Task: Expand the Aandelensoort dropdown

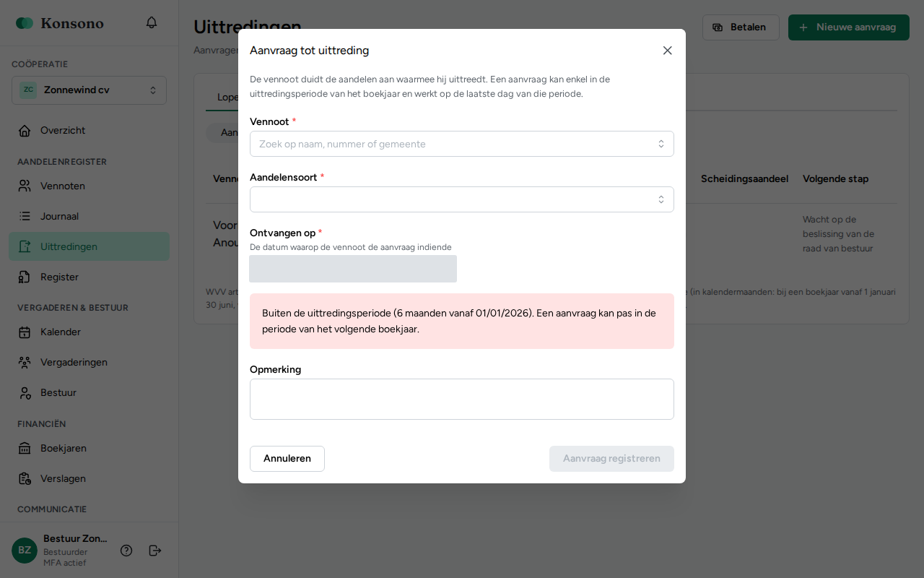Action: [x=462, y=199]
